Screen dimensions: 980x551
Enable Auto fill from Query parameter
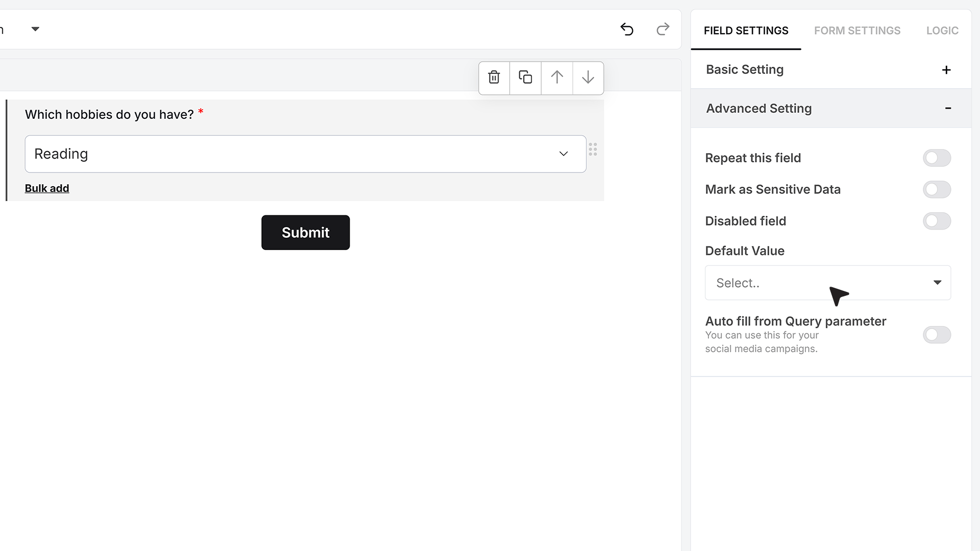[x=937, y=335]
